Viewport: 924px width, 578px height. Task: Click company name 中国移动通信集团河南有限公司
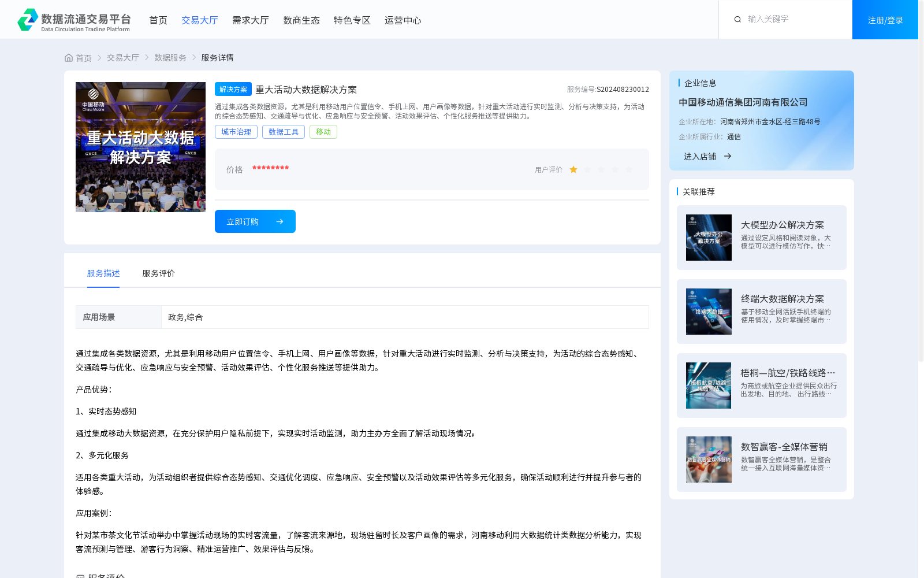click(x=743, y=102)
